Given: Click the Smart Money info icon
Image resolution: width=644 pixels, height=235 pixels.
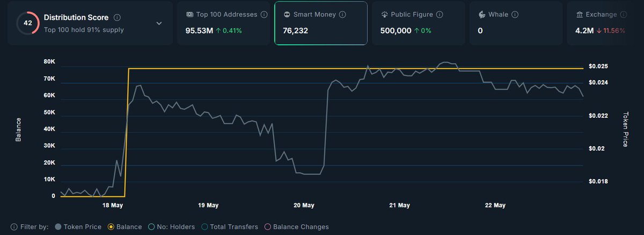Looking at the screenshot, I should point(342,15).
